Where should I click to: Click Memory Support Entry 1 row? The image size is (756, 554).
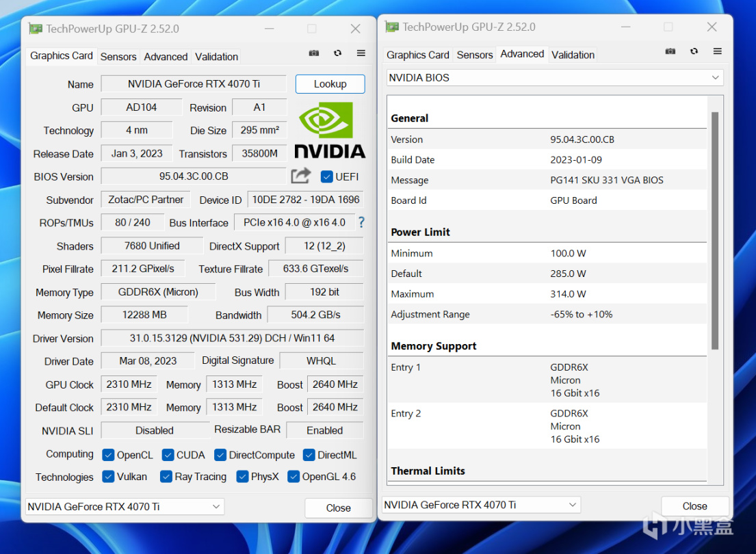click(547, 380)
